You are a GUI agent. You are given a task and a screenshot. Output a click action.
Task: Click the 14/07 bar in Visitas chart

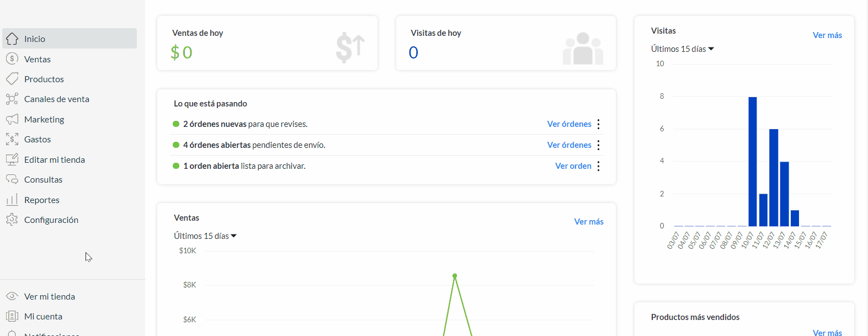795,218
